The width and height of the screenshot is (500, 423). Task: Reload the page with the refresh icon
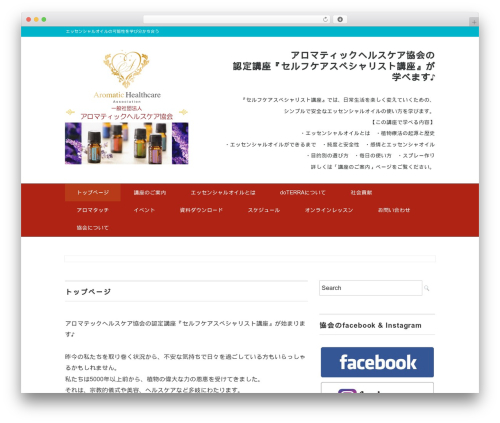click(325, 19)
